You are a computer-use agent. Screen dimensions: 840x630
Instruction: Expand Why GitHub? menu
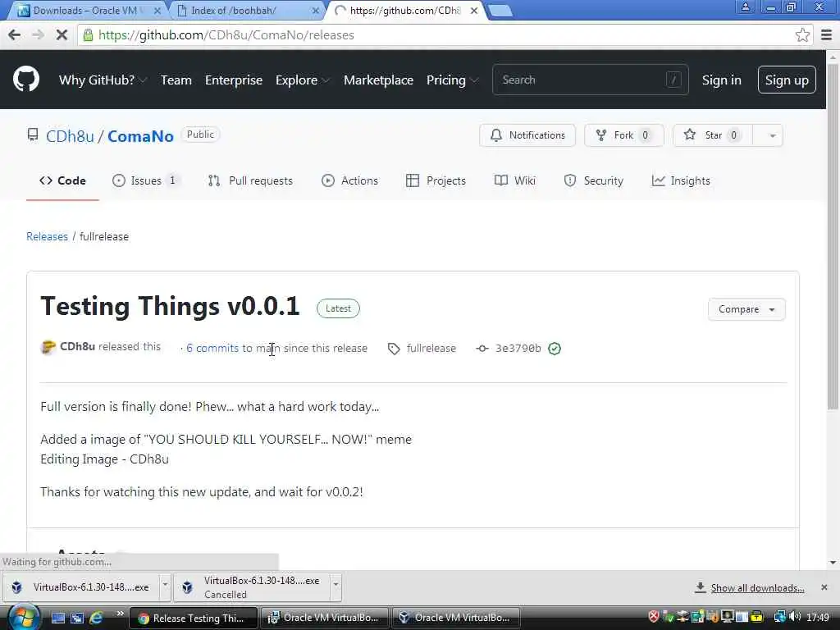point(103,80)
